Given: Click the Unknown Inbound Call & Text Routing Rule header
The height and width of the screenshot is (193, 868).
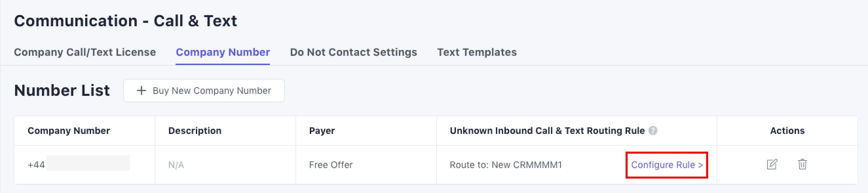Looking at the screenshot, I should (x=547, y=131).
